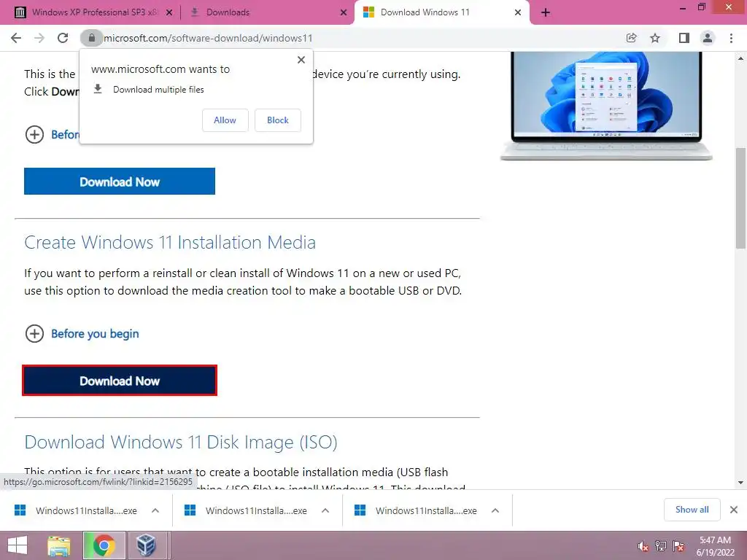Dismiss the multiple files permission popup
The height and width of the screenshot is (560, 747).
tap(301, 60)
